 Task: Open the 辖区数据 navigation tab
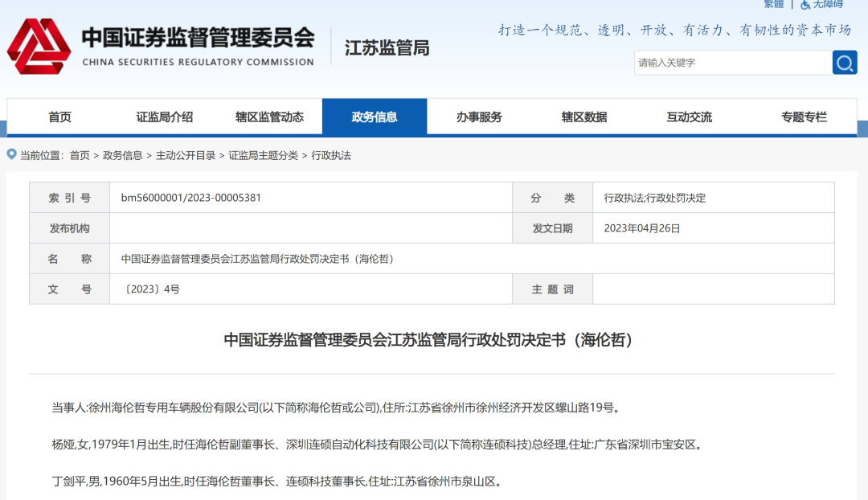tap(584, 117)
